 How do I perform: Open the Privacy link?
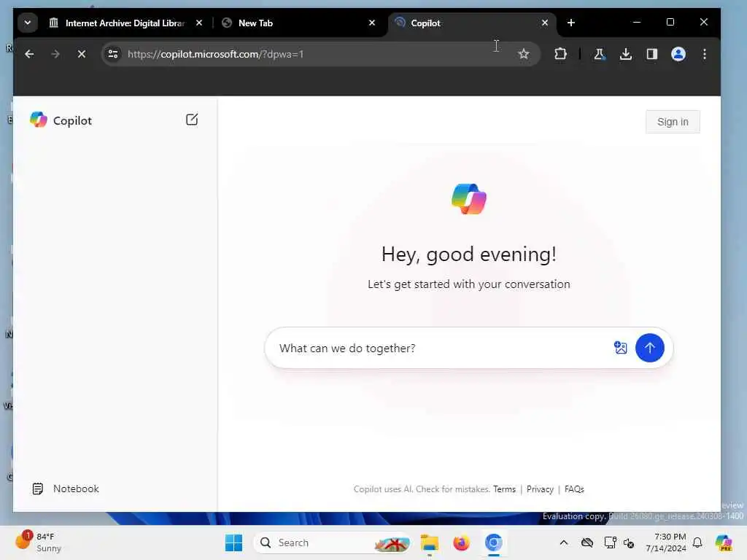(540, 489)
